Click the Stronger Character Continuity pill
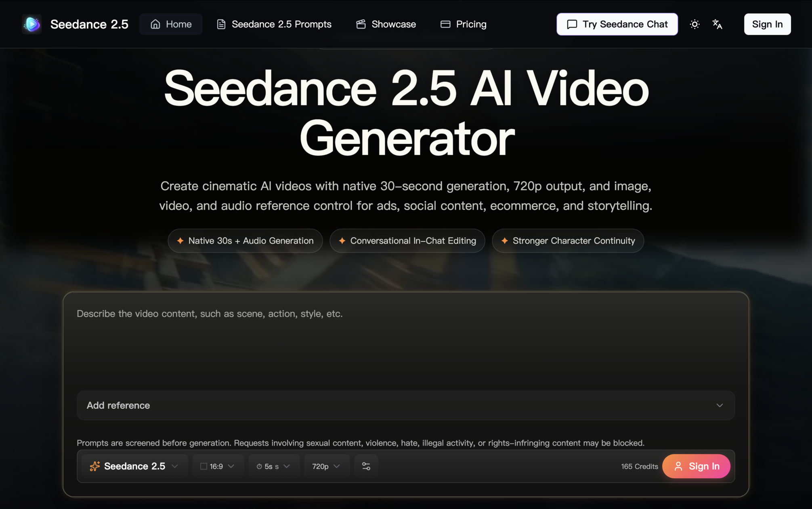812x509 pixels. [568, 241]
